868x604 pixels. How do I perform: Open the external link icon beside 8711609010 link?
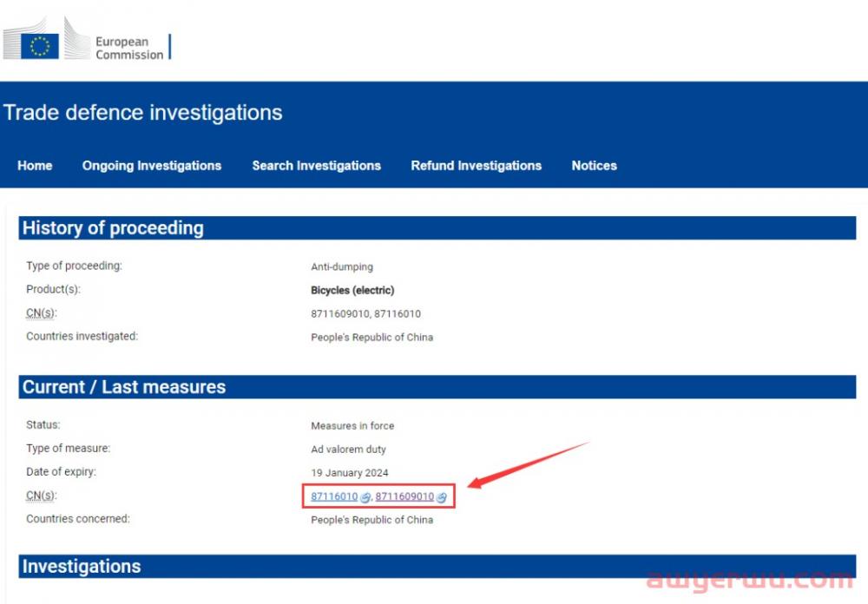(x=441, y=498)
